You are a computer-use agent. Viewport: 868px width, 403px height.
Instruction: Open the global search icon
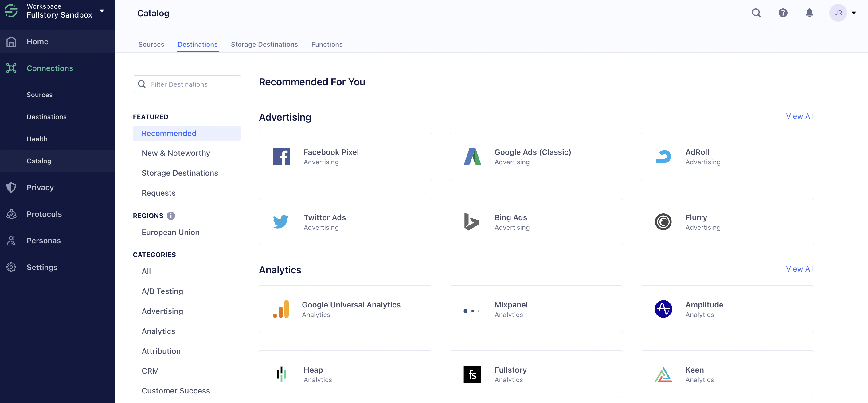coord(756,13)
